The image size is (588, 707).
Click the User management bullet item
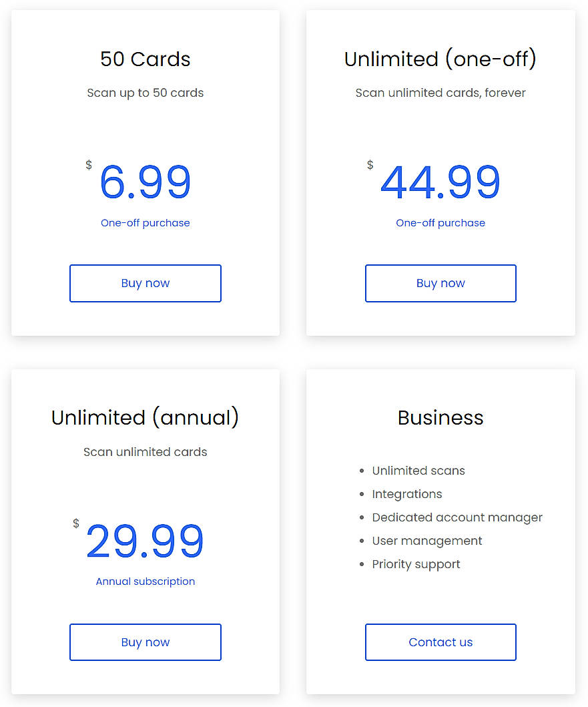[426, 541]
